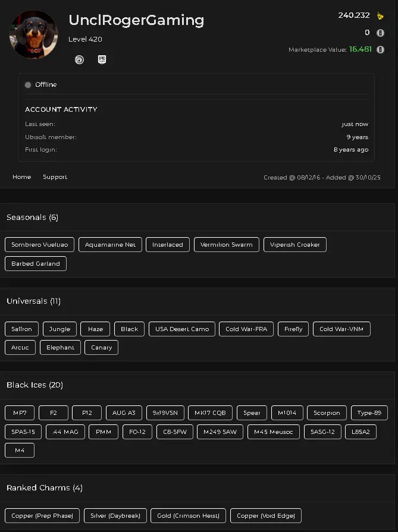
Task: Open the Ubisoft platform icon
Action: [79, 60]
